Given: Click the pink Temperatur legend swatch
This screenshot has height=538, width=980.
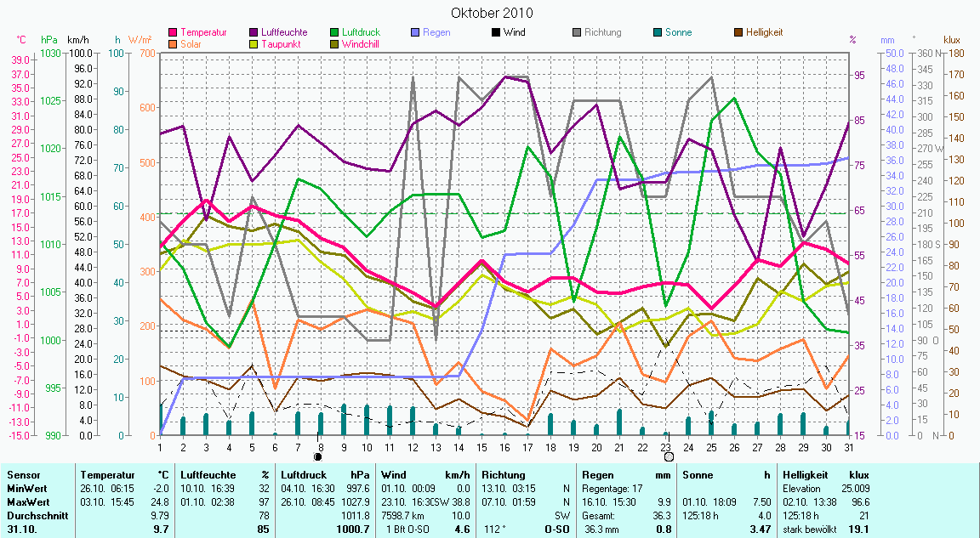Looking at the screenshot, I should 174,33.
